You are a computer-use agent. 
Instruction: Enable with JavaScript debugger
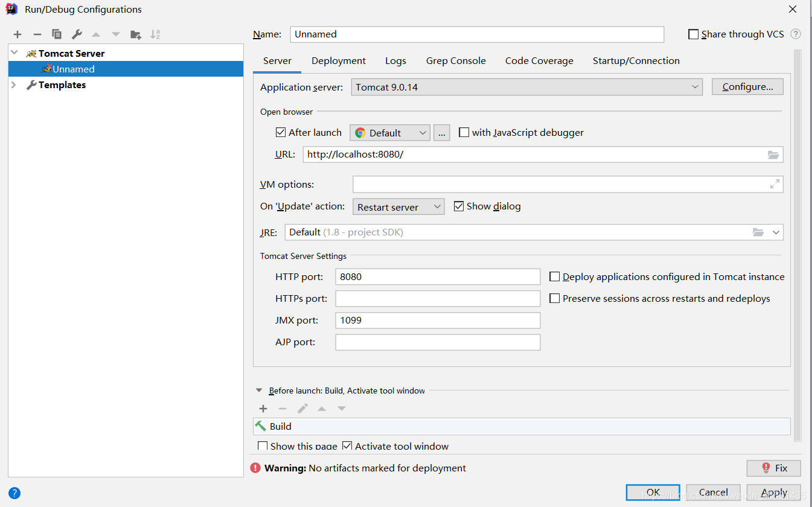pos(464,132)
